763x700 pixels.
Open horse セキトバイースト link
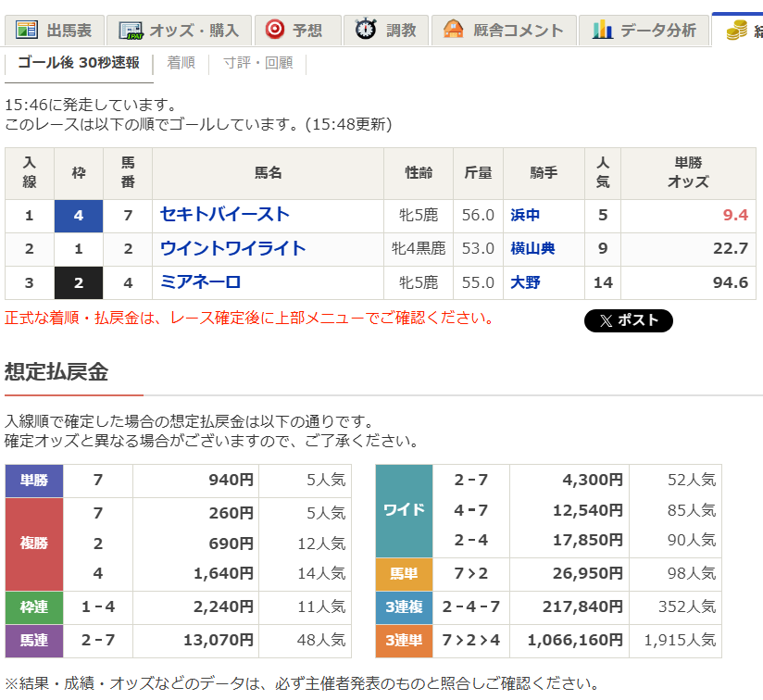point(225,215)
